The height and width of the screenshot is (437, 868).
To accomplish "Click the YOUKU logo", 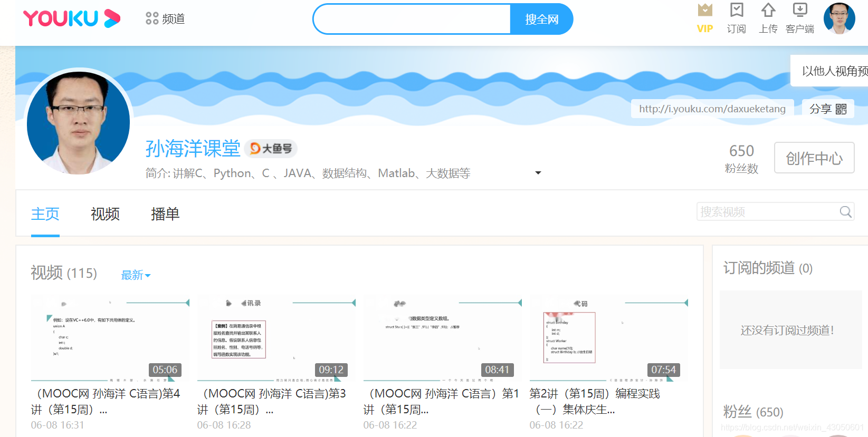I will click(x=72, y=18).
